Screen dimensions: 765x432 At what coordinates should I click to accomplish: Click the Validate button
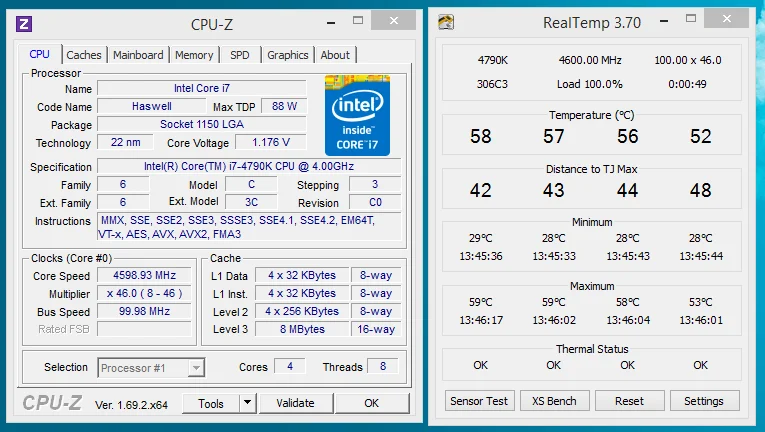[296, 403]
